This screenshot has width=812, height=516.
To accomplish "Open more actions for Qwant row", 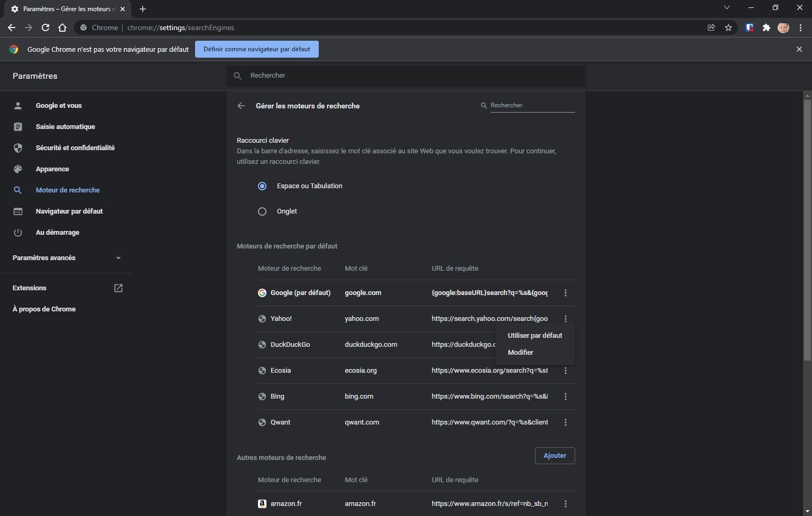I will coord(566,422).
